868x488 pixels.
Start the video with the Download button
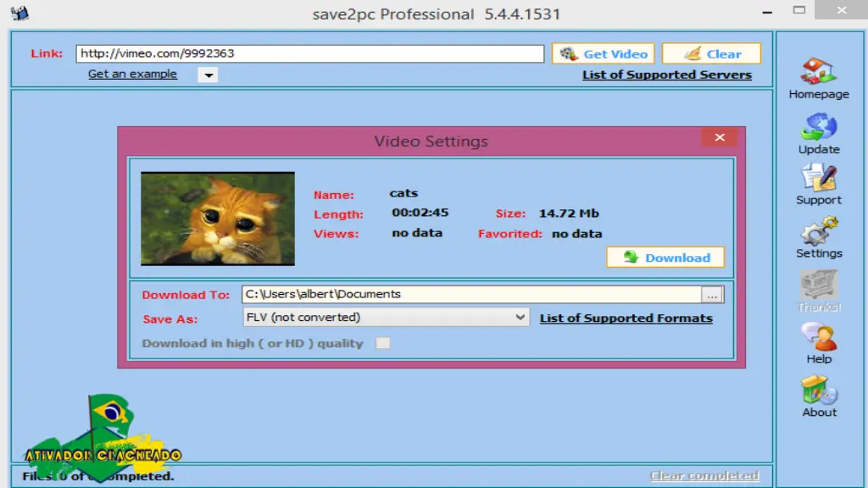coord(665,258)
